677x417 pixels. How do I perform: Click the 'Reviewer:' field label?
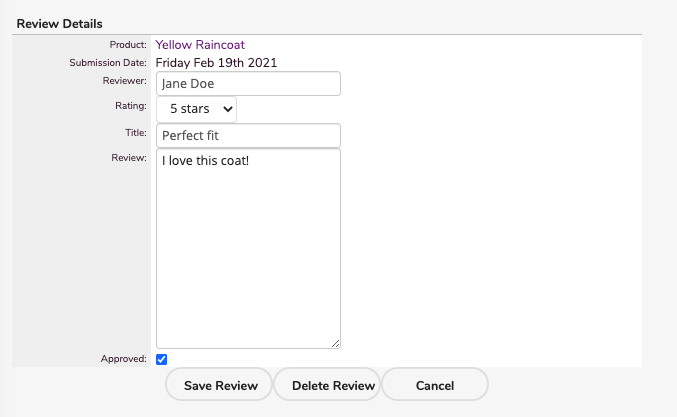pyautogui.click(x=125, y=80)
